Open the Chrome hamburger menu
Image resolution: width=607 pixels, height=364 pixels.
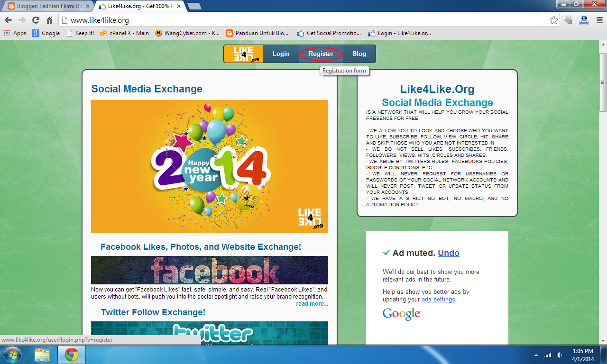[x=598, y=20]
